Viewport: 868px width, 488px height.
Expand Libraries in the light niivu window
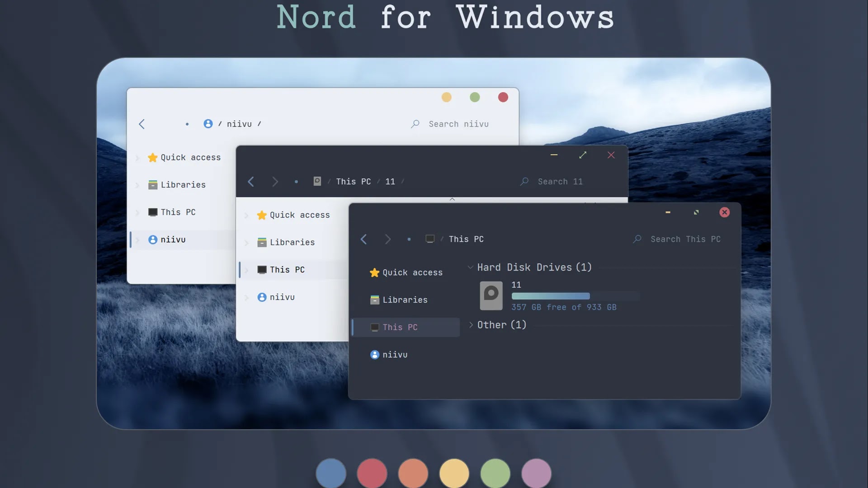pos(137,185)
